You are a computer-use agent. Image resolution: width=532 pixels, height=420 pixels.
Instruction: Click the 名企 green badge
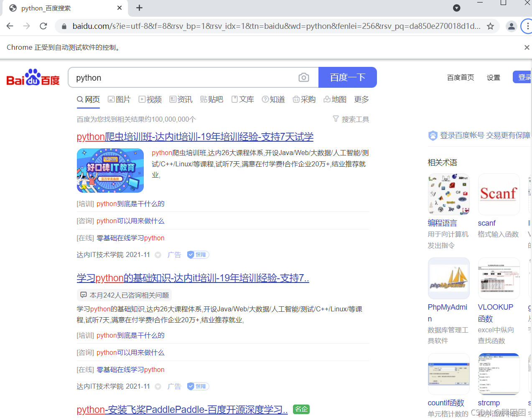(x=301, y=409)
